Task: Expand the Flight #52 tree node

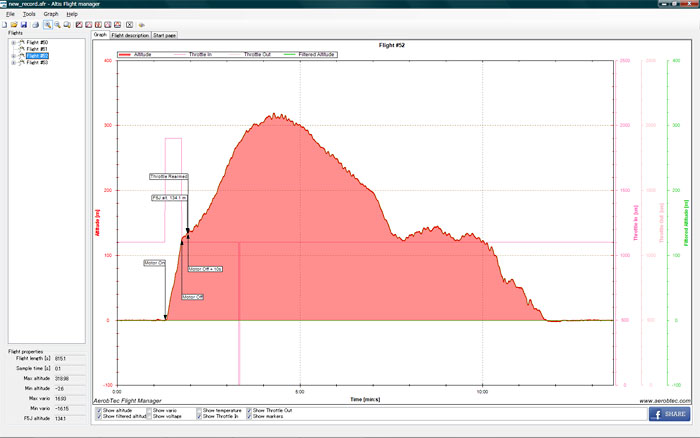Action: tap(13, 56)
